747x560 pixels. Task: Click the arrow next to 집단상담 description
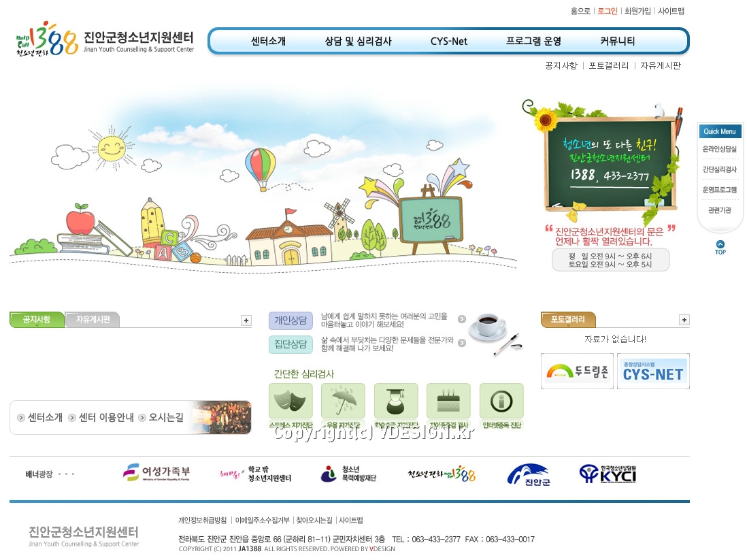pos(462,343)
